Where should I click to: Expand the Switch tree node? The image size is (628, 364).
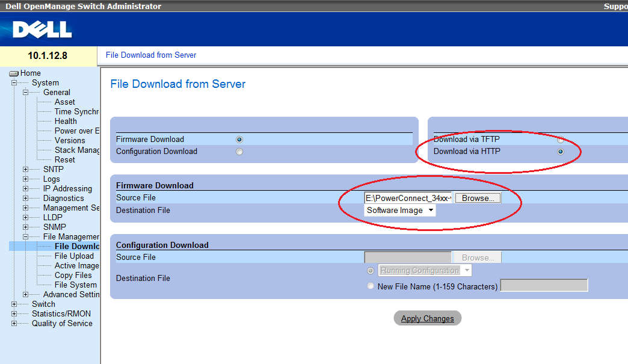(x=14, y=304)
